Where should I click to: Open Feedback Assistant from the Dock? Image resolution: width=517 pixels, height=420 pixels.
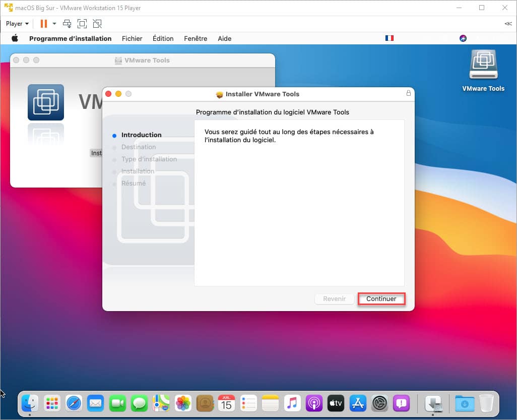(x=401, y=403)
